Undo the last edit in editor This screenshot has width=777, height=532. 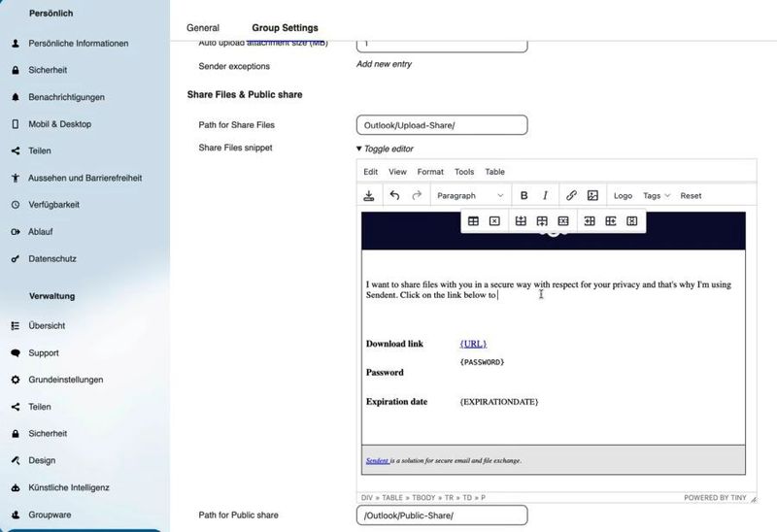point(394,196)
